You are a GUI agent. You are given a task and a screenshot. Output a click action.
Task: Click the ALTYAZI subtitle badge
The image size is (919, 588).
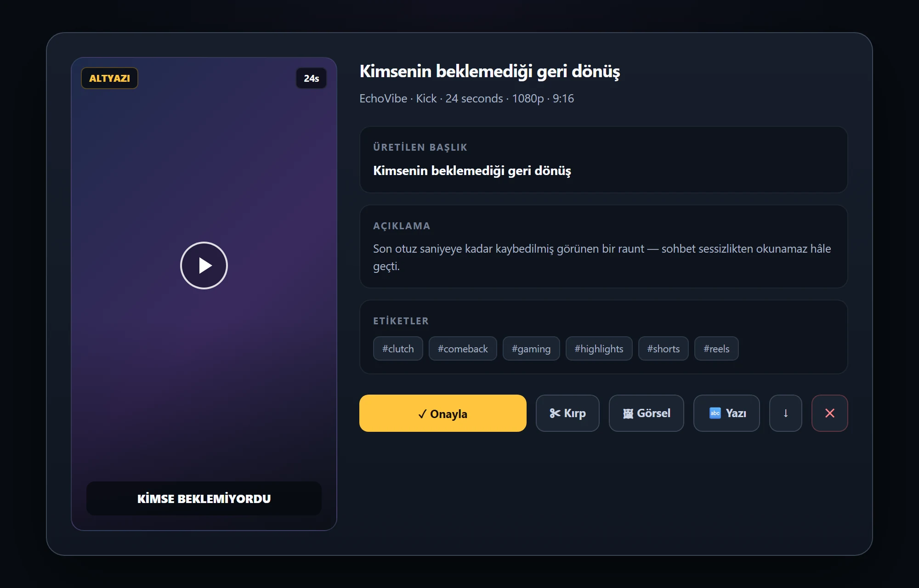click(109, 78)
